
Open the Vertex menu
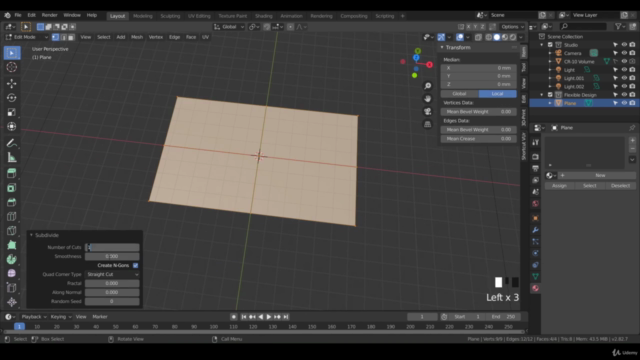point(156,37)
